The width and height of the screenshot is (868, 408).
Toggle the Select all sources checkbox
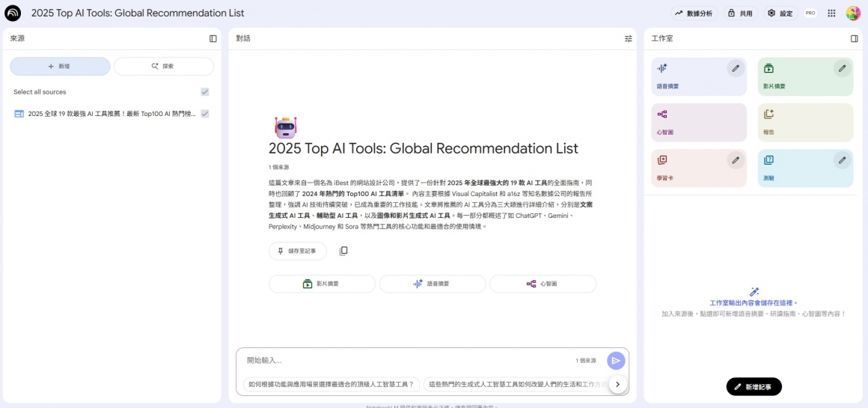click(205, 92)
